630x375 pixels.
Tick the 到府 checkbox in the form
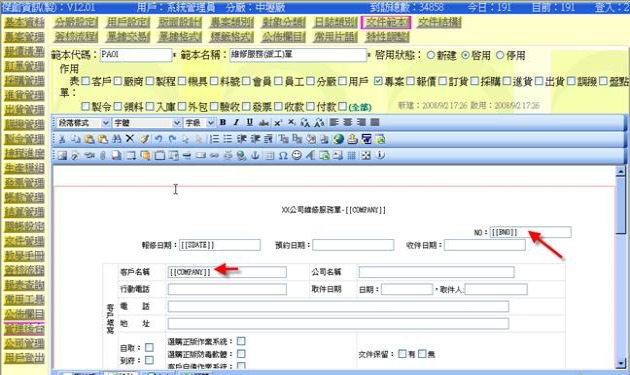coord(149,360)
